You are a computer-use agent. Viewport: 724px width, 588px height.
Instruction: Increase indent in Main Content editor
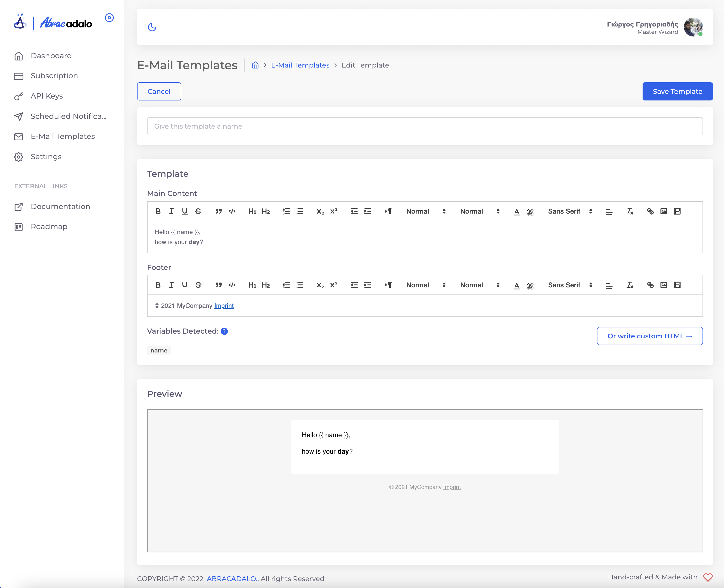pyautogui.click(x=368, y=211)
